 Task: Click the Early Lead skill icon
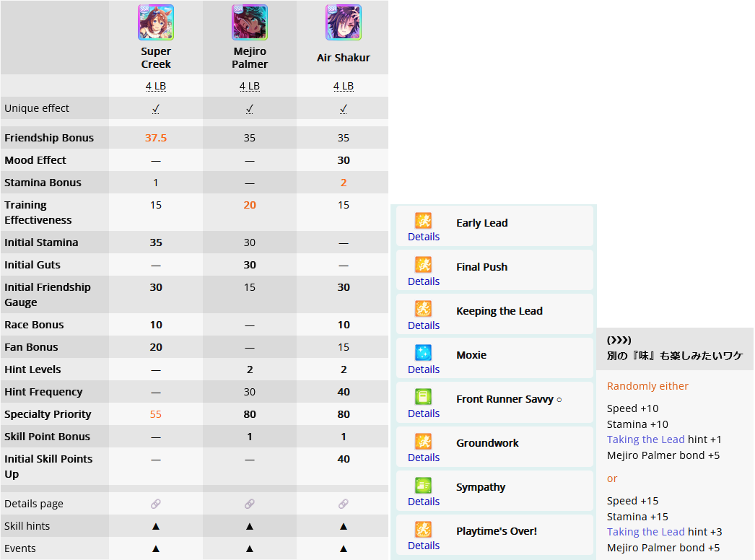[423, 221]
